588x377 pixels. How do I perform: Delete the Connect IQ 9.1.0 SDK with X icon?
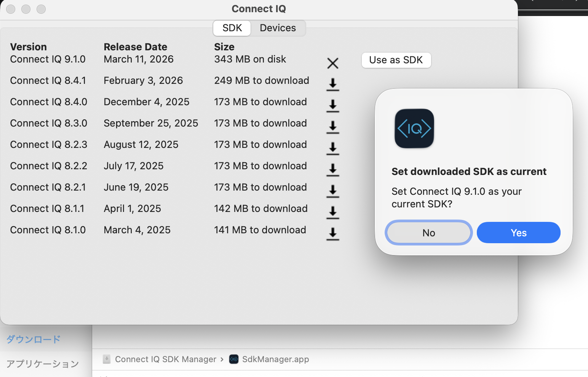pos(333,63)
